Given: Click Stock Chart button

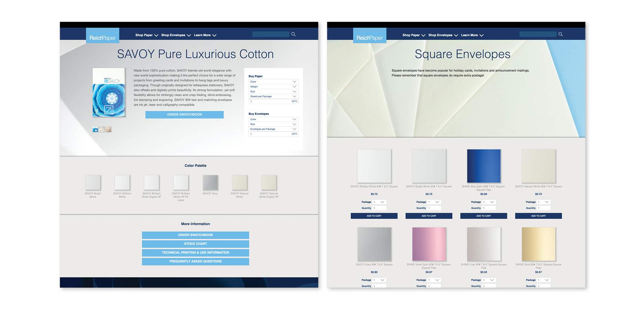Looking at the screenshot, I should tap(195, 244).
